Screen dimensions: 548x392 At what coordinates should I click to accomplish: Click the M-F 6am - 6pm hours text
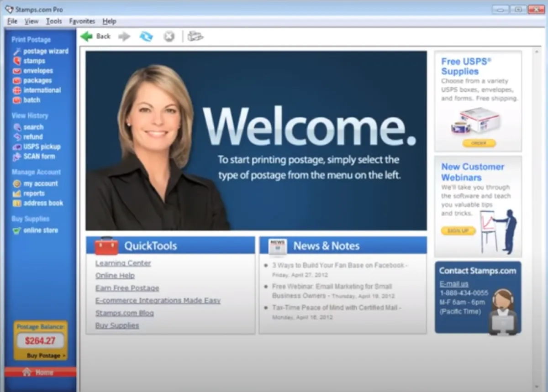pos(462,302)
